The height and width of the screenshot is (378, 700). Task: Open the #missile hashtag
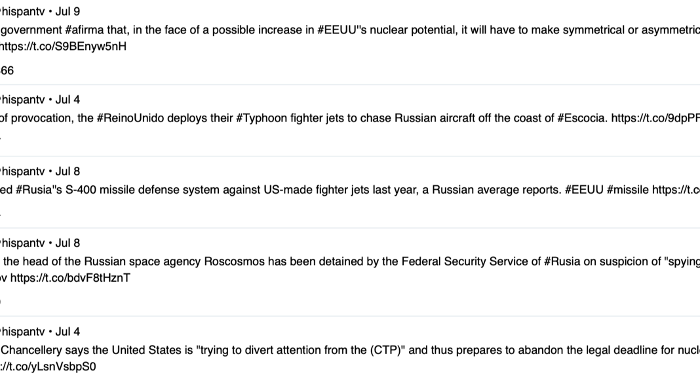[628, 190]
